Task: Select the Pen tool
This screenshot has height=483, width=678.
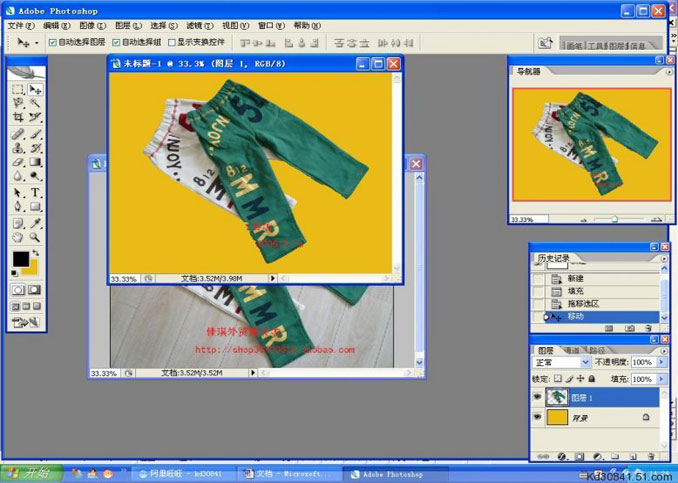Action: pyautogui.click(x=18, y=206)
